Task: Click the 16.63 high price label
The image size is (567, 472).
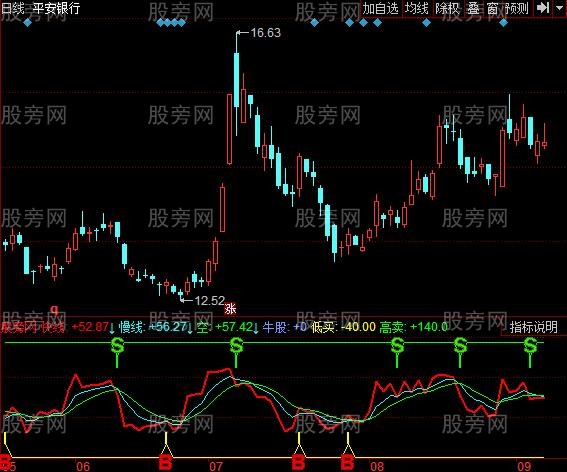Action: point(265,33)
